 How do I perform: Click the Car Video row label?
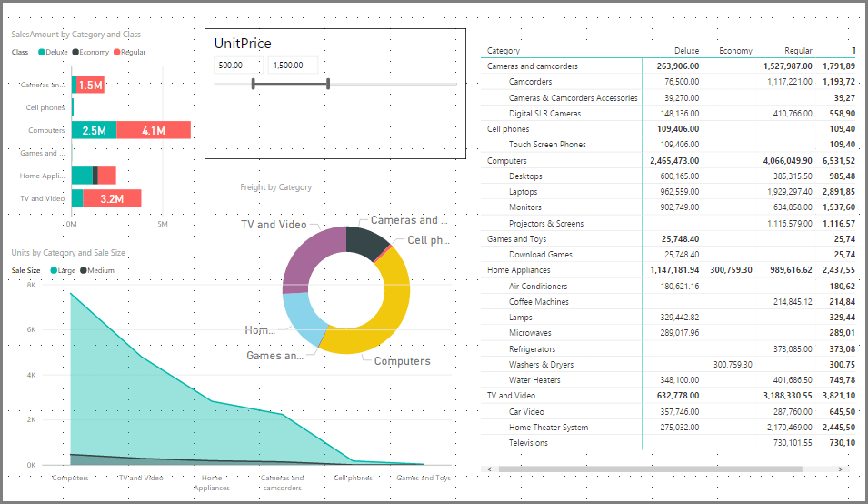click(526, 411)
